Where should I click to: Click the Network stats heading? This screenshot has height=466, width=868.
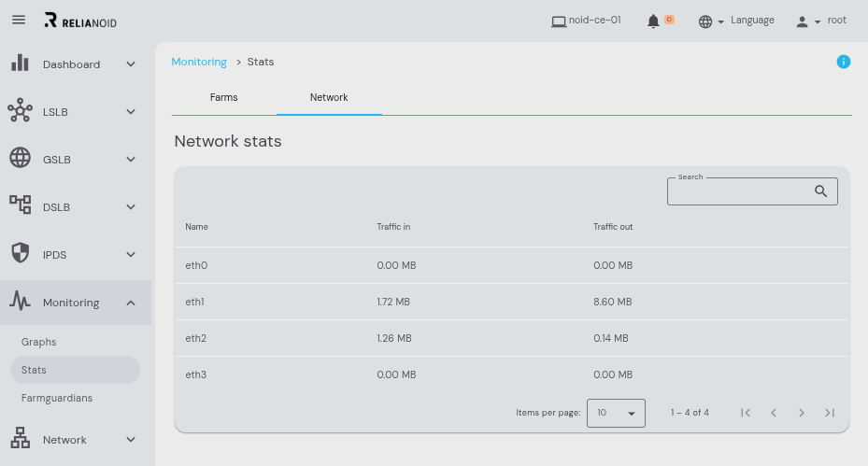(x=228, y=141)
